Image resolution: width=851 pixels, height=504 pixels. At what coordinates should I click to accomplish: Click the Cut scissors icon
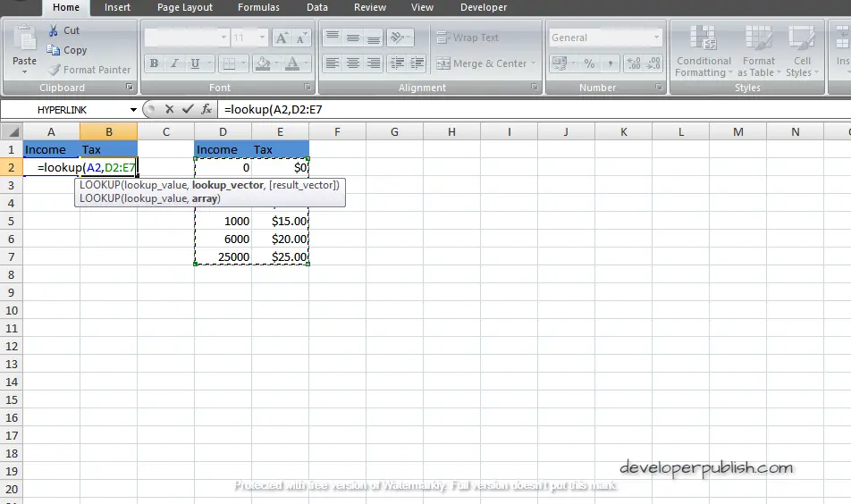(54, 30)
